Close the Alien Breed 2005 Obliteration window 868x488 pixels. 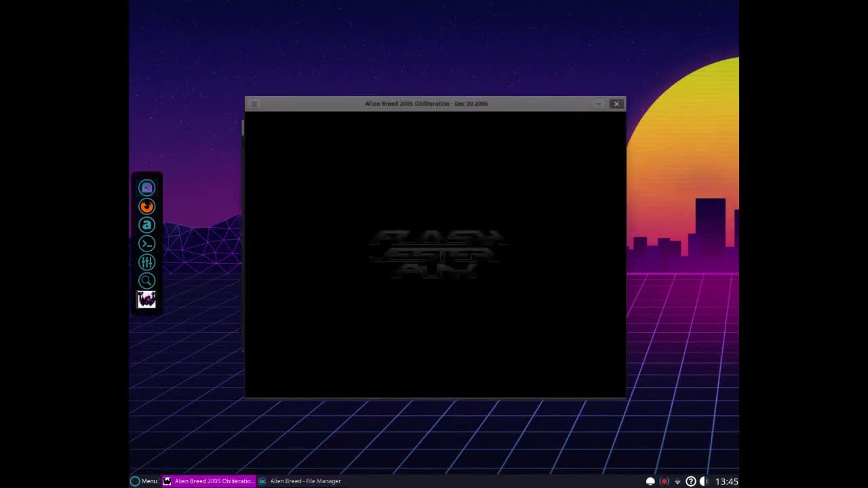(616, 104)
